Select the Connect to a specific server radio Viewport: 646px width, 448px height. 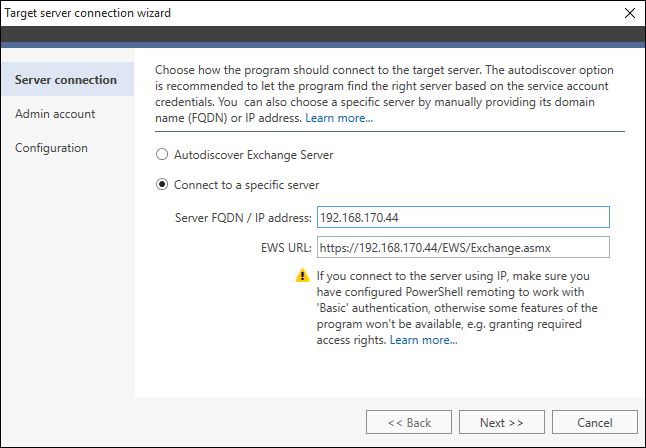(162, 184)
